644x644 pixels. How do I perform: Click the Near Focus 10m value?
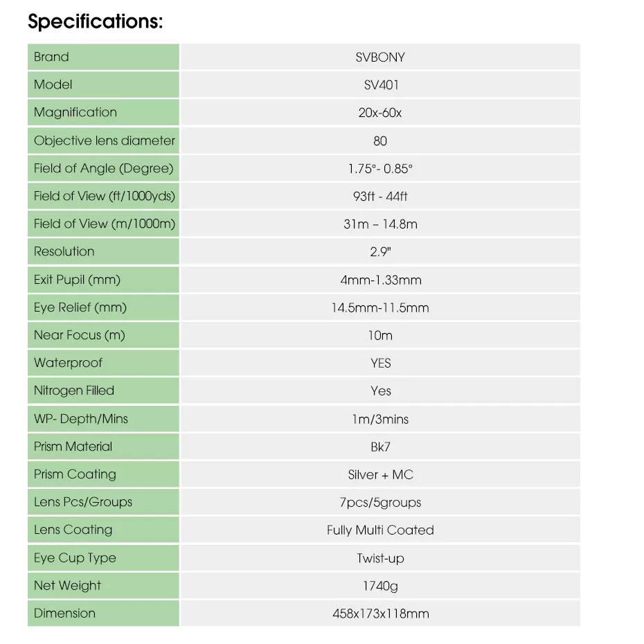coord(380,336)
